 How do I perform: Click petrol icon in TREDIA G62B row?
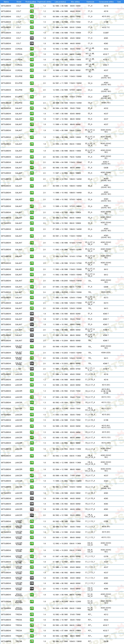(x=32, y=641)
